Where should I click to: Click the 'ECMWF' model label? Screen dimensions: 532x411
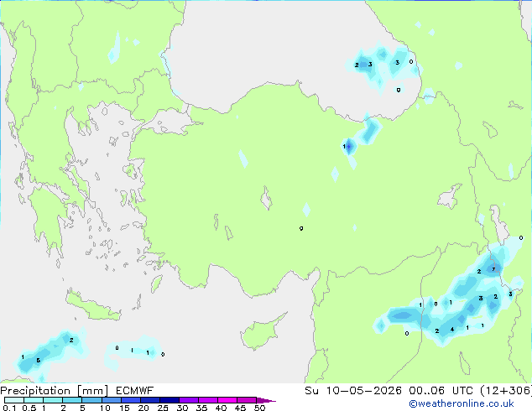click(135, 391)
